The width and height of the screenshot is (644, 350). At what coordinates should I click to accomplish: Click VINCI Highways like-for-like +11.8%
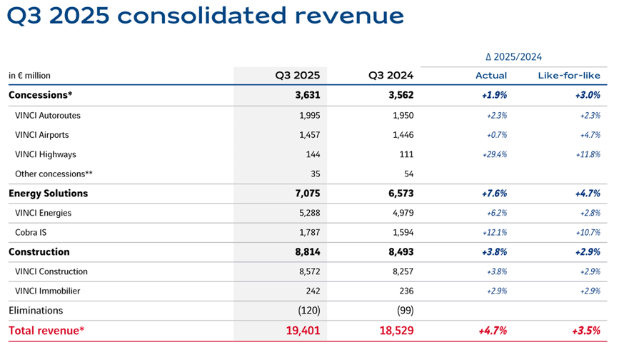(x=588, y=154)
